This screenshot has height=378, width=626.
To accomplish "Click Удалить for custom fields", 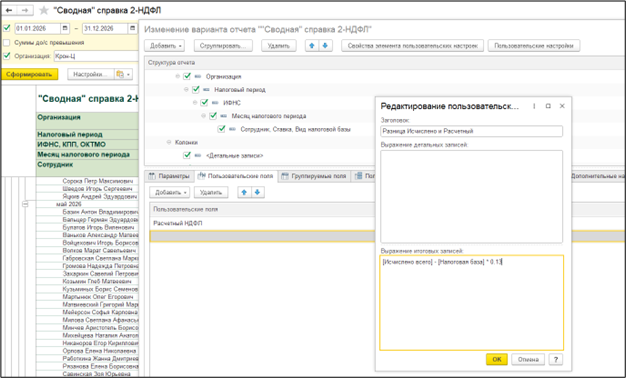I will coord(211,192).
